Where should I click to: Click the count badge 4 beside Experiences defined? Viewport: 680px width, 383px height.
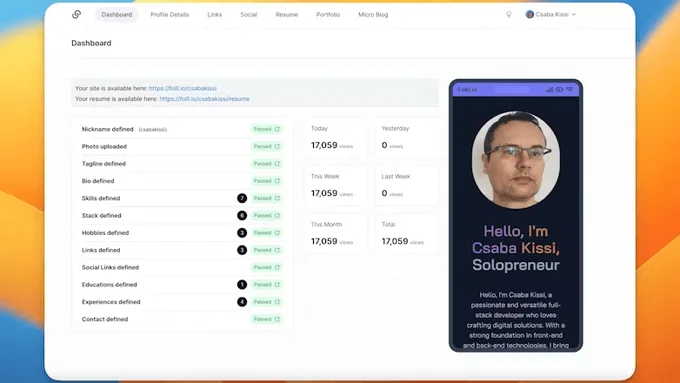242,302
